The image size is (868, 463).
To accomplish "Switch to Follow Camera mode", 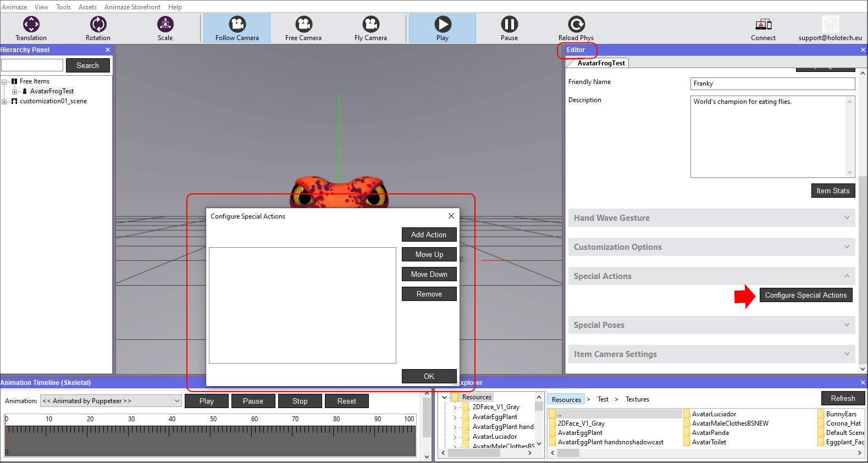I will point(237,29).
